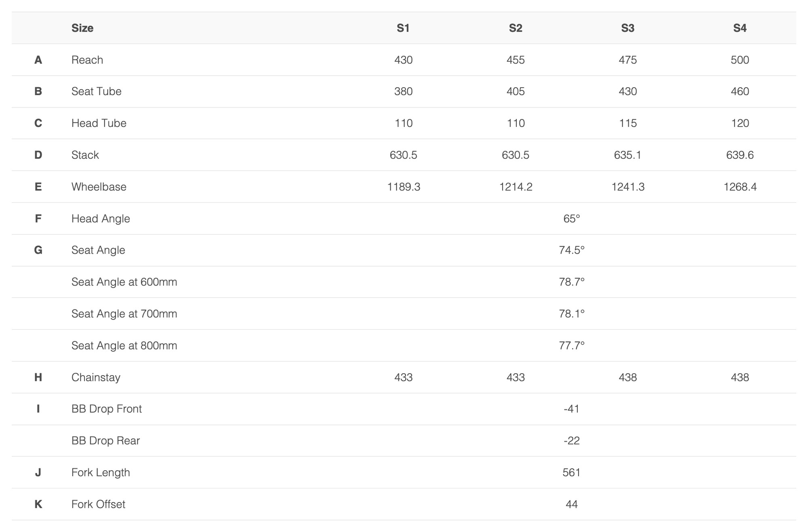
Task: Click the Fork Length value 561
Action: click(572, 473)
